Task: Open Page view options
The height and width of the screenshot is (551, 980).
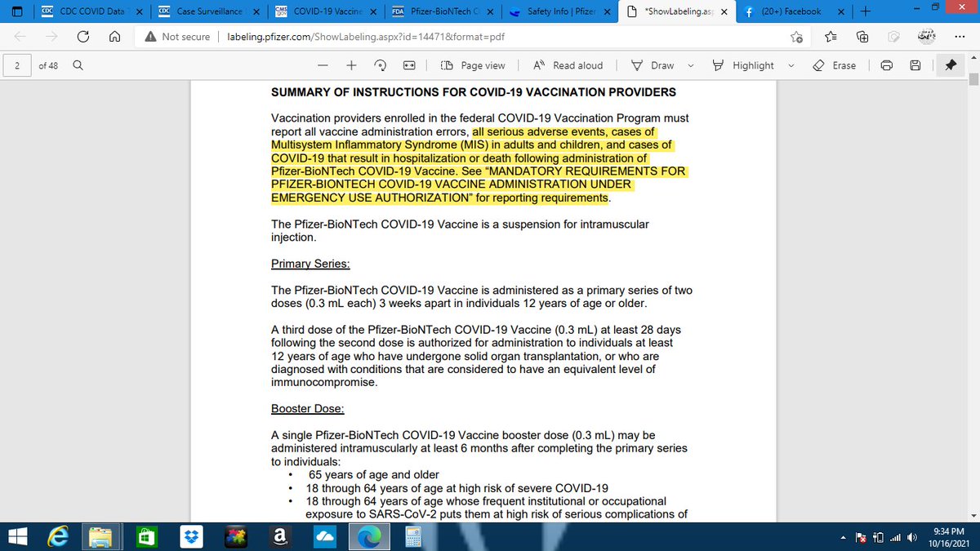Action: click(x=473, y=65)
